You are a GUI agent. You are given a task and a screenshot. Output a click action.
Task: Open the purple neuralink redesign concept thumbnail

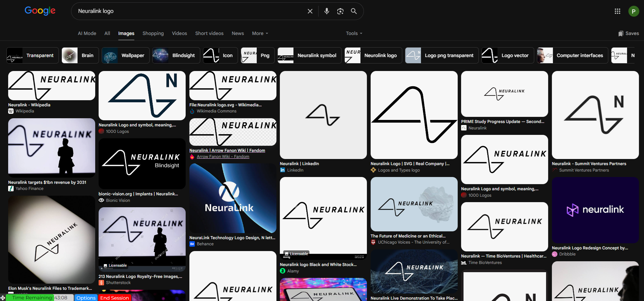pyautogui.click(x=595, y=210)
